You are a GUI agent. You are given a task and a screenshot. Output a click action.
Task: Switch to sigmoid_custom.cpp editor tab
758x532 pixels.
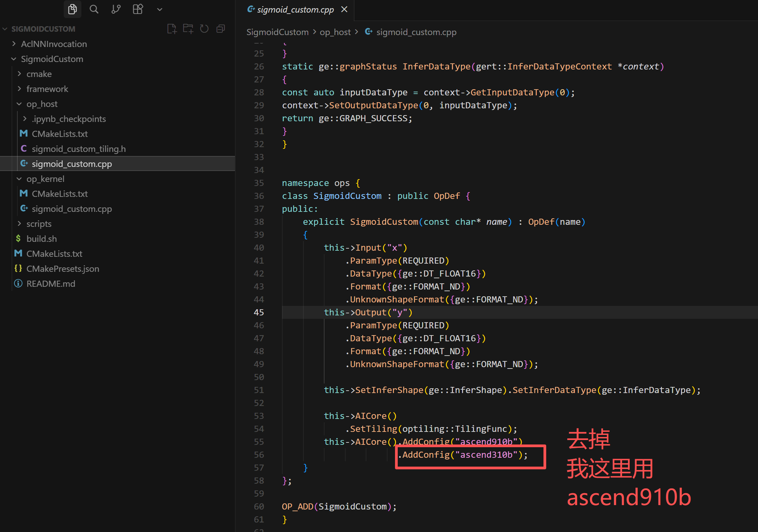click(x=295, y=10)
